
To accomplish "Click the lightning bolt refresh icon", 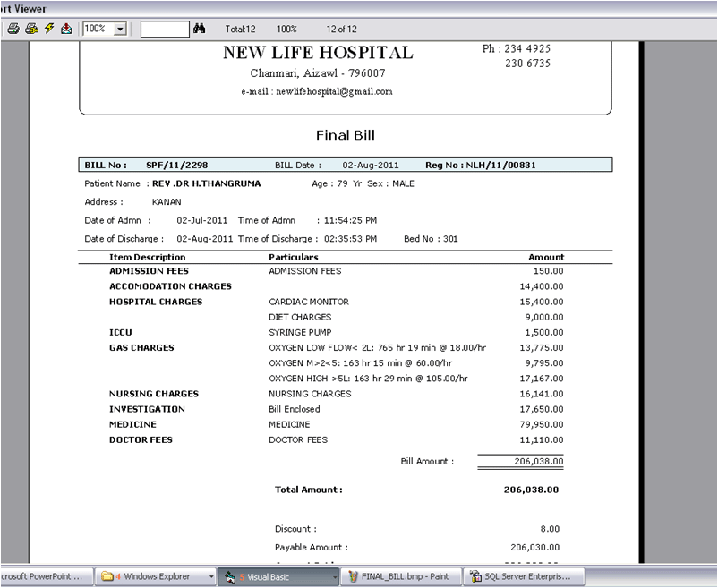I will (x=49, y=29).
